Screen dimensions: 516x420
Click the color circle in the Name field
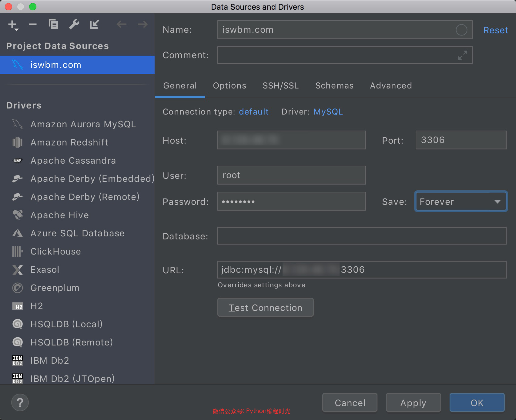[x=461, y=30]
